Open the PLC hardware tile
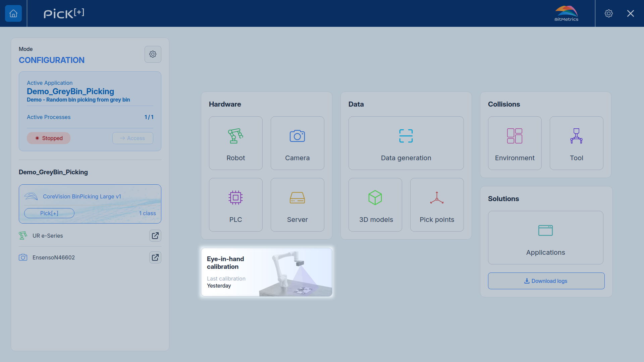 (236, 205)
